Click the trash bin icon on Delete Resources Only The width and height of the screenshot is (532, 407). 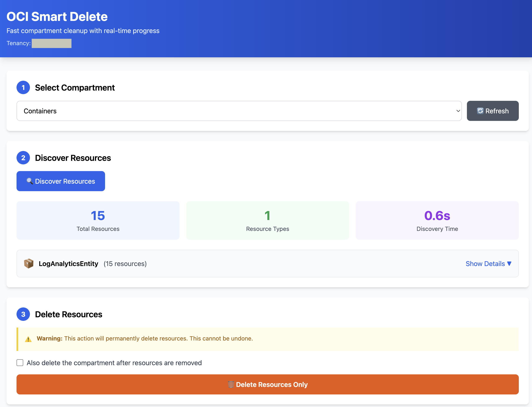231,384
